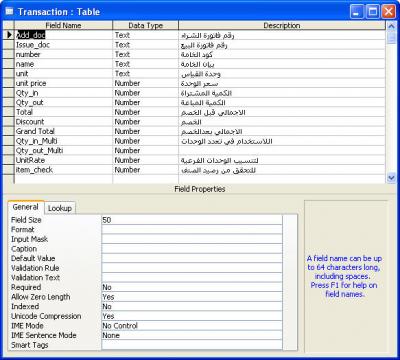
Task: Click the Validation Rule property box
Action: click(x=192, y=268)
